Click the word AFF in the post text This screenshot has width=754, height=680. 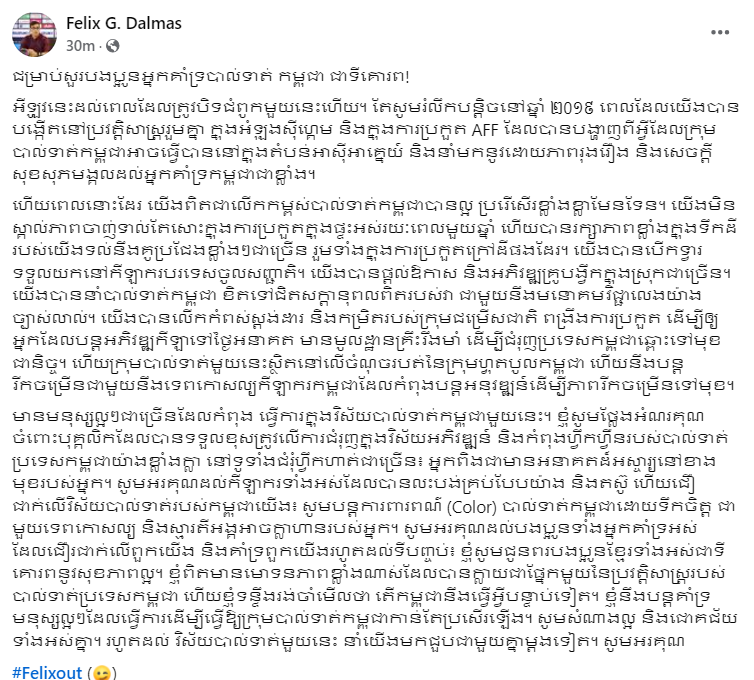pyautogui.click(x=486, y=129)
